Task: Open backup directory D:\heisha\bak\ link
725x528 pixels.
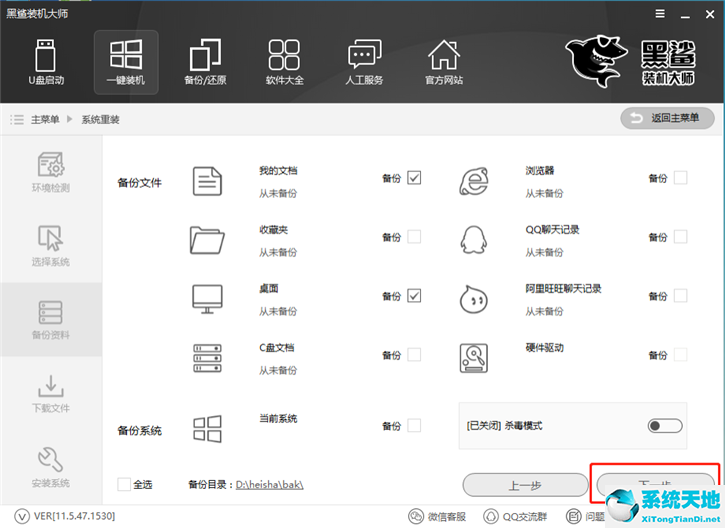Action: tap(270, 485)
